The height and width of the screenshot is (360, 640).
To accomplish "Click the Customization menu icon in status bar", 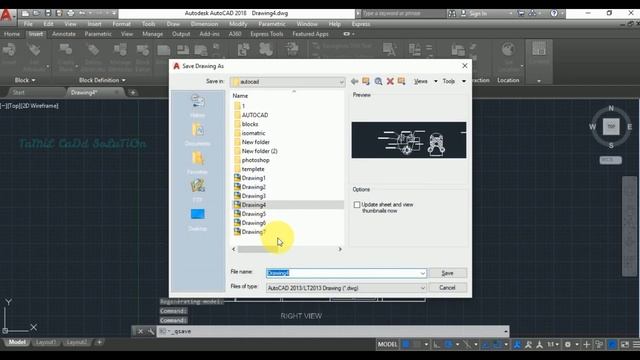I will [636, 345].
